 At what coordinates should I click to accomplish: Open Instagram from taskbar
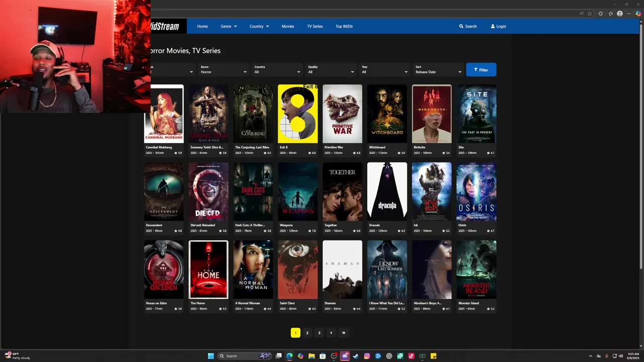point(367,356)
